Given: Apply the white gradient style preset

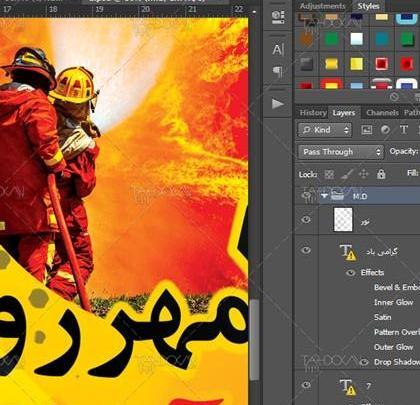Looking at the screenshot, I should tap(357, 39).
